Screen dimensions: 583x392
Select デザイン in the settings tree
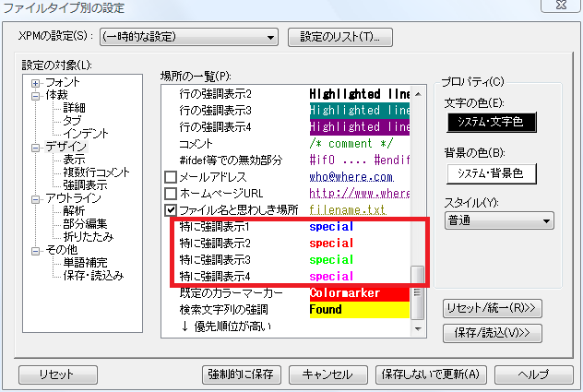(65, 147)
